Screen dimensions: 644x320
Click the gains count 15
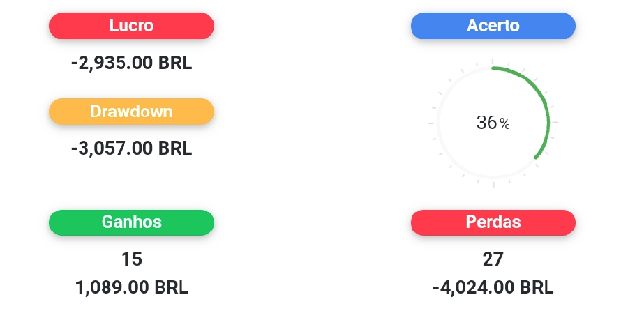click(x=131, y=259)
